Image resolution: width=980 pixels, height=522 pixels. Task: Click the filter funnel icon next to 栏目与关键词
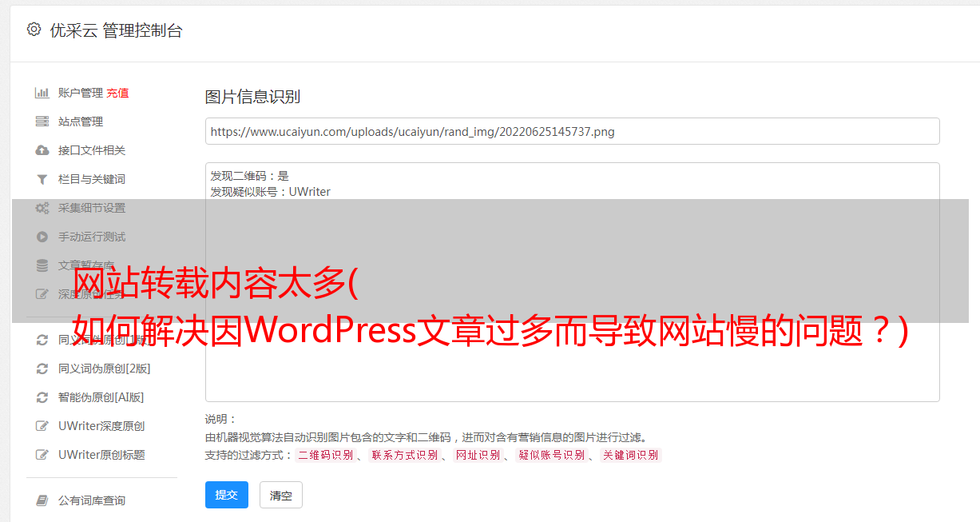click(x=42, y=179)
